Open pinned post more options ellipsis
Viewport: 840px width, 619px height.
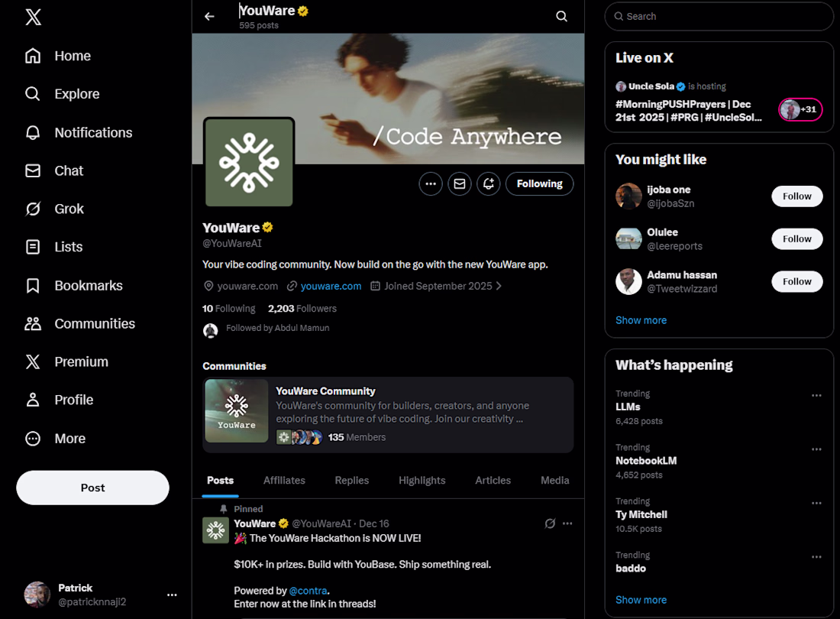(567, 523)
